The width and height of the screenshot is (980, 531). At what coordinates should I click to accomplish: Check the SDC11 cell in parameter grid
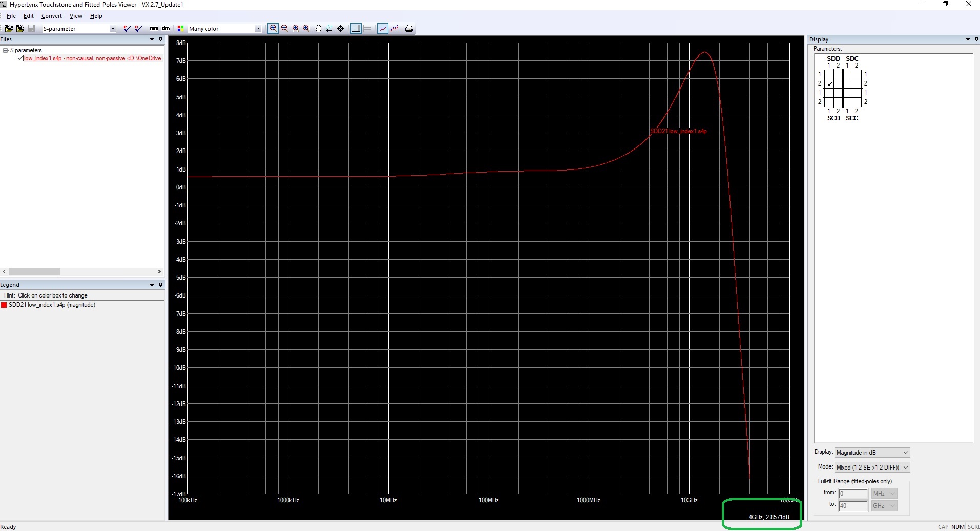[848, 74]
